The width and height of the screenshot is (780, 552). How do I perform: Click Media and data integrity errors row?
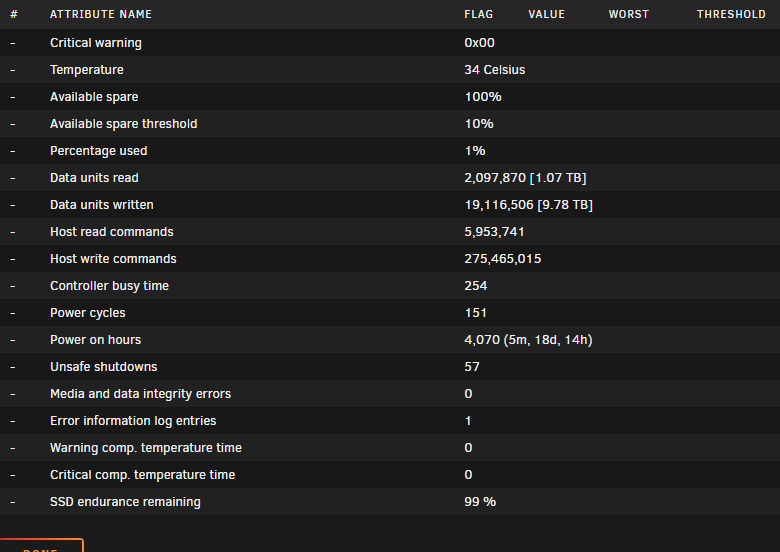pyautogui.click(x=390, y=393)
